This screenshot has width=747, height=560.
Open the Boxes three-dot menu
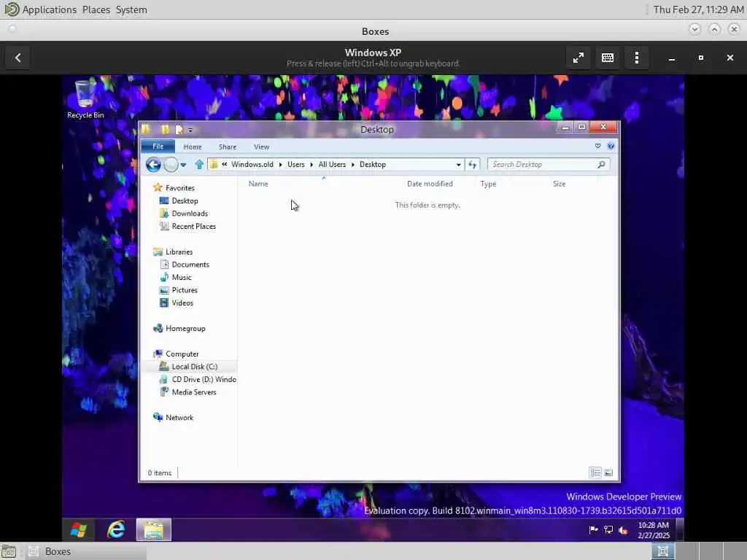click(x=637, y=58)
